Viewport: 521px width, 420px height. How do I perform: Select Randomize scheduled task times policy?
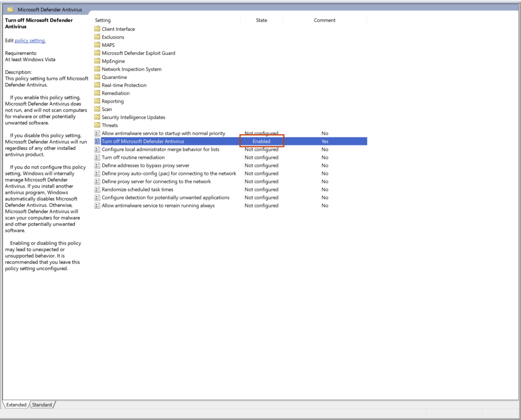137,190
